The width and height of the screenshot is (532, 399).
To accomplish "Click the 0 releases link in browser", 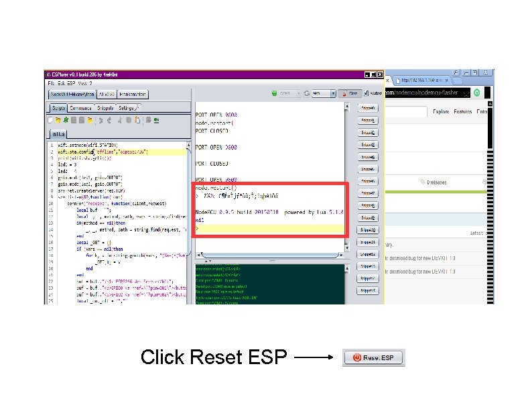I will pos(434,182).
